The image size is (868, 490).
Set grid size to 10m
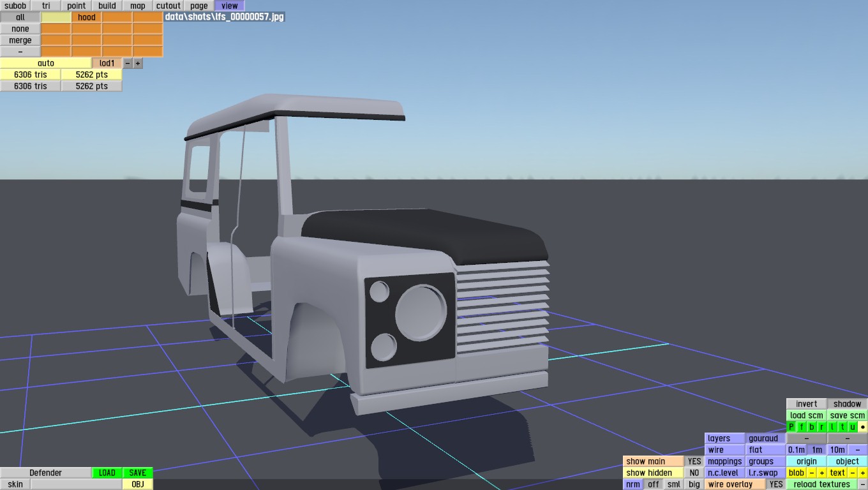pos(837,450)
